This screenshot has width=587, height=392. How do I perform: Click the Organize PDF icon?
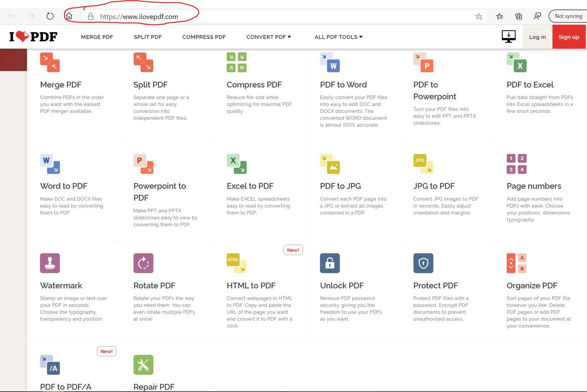click(517, 263)
